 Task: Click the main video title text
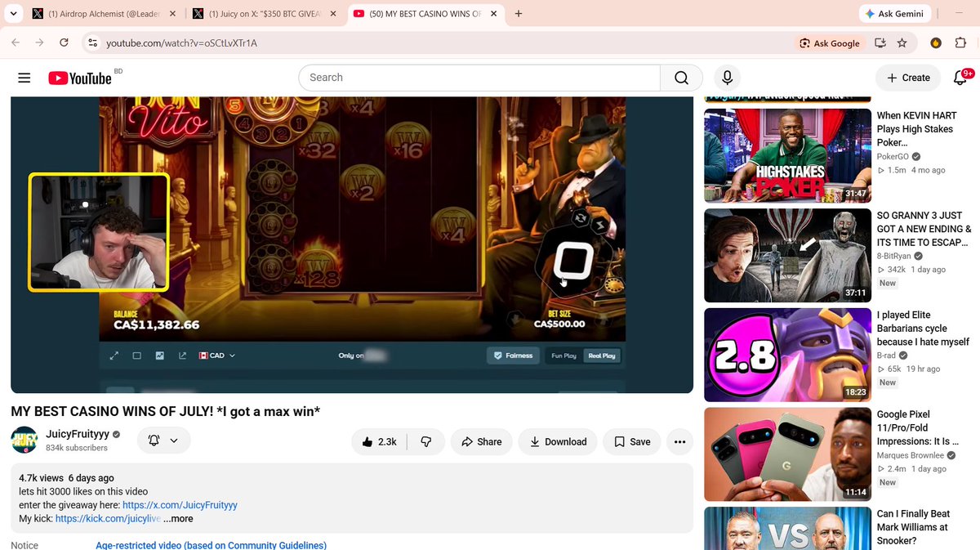(165, 411)
